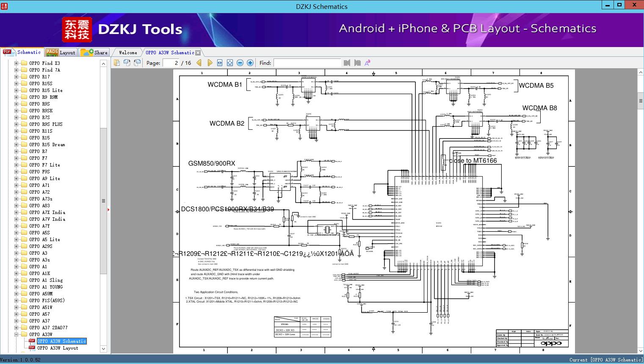Screen dimensions: 644x364
Task: Go to next page arrow
Action: click(210, 63)
